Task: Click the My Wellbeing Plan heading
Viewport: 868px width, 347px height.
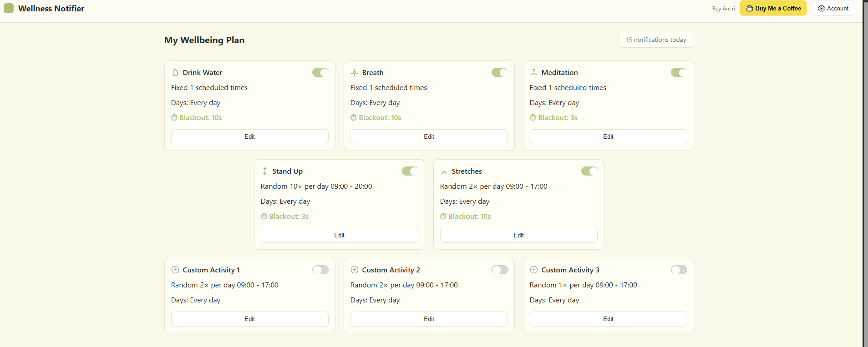Action: pos(204,40)
